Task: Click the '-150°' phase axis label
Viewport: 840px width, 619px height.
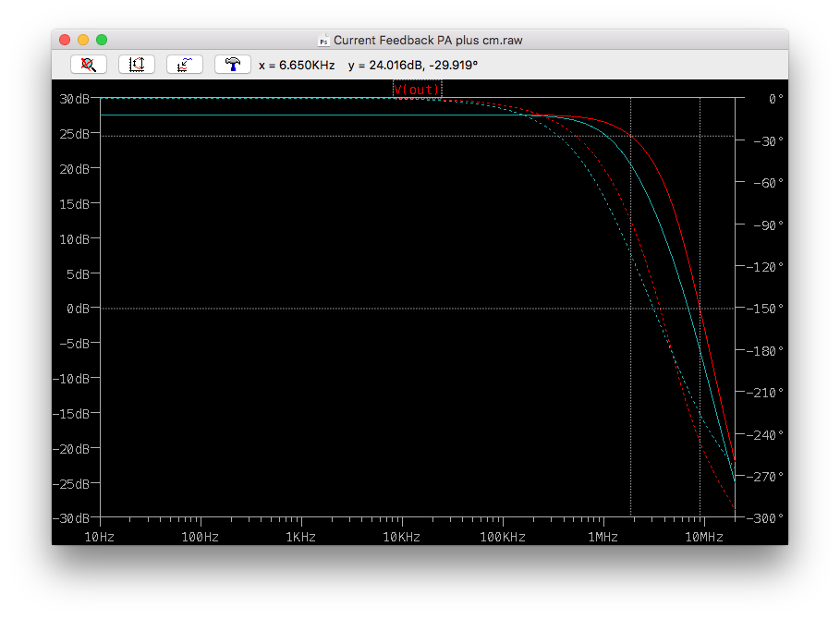Action: [x=765, y=309]
